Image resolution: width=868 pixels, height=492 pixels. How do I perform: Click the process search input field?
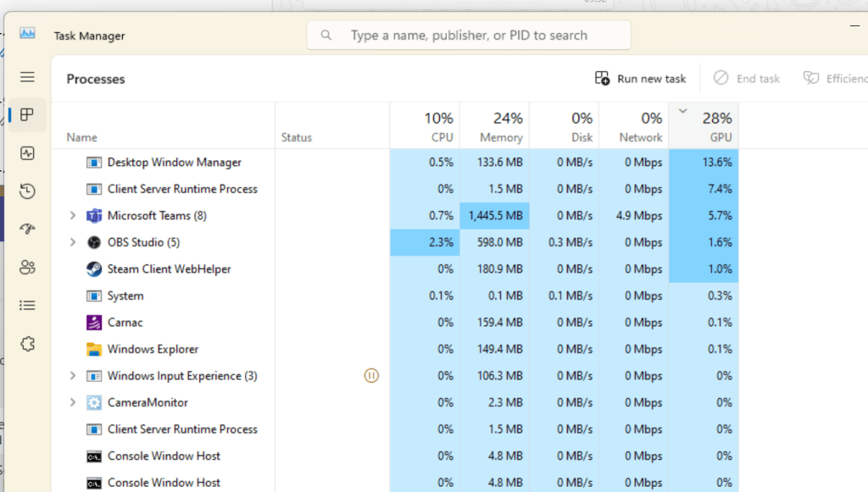(x=469, y=36)
